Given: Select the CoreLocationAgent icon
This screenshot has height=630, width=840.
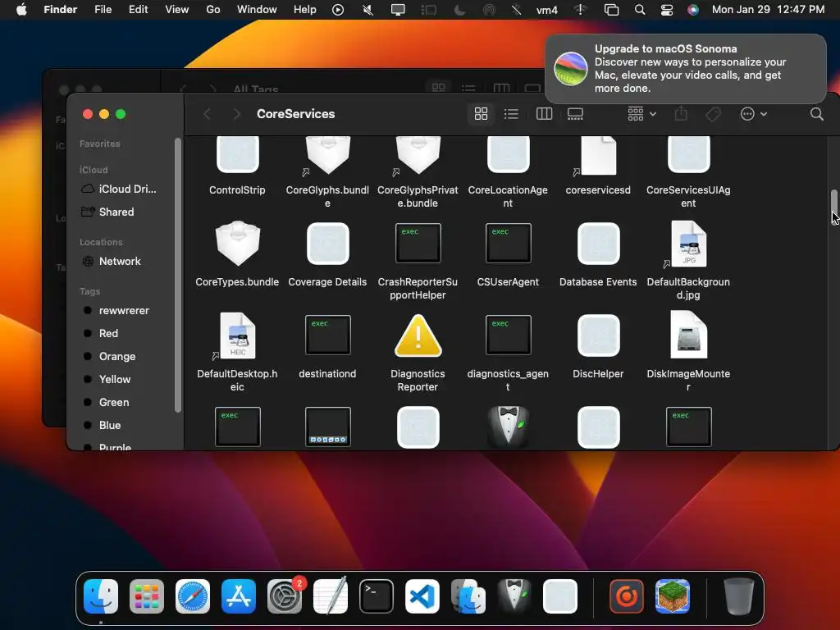Looking at the screenshot, I should tap(509, 154).
